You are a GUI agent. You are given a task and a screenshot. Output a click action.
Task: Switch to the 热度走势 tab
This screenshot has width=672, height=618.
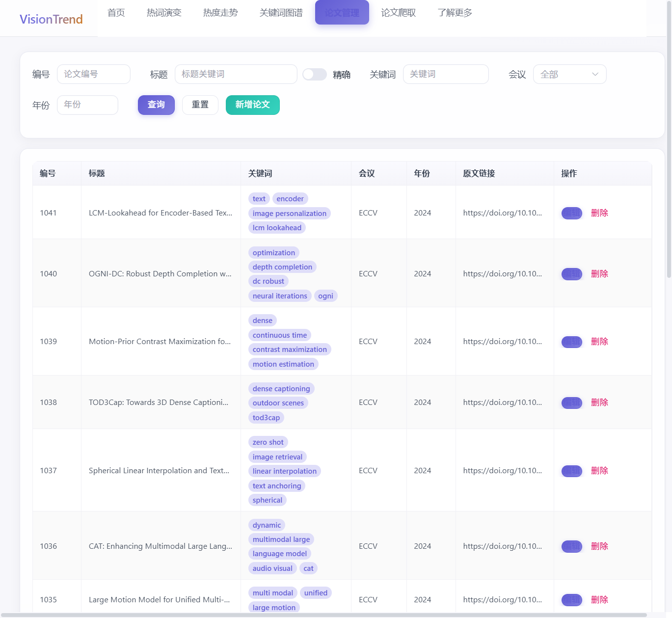pos(220,13)
